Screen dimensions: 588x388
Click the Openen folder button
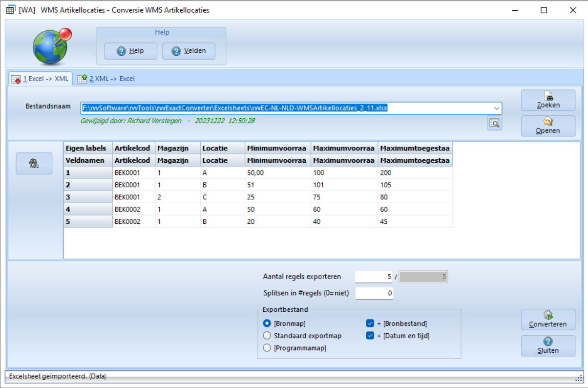pyautogui.click(x=547, y=126)
